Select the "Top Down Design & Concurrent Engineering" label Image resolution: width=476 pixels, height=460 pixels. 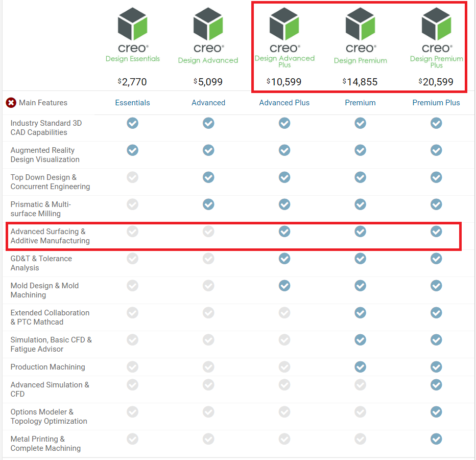pos(50,181)
